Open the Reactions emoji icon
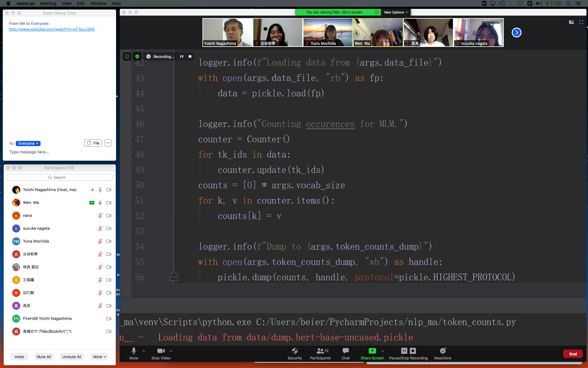Image resolution: width=588 pixels, height=368 pixels. tap(443, 351)
